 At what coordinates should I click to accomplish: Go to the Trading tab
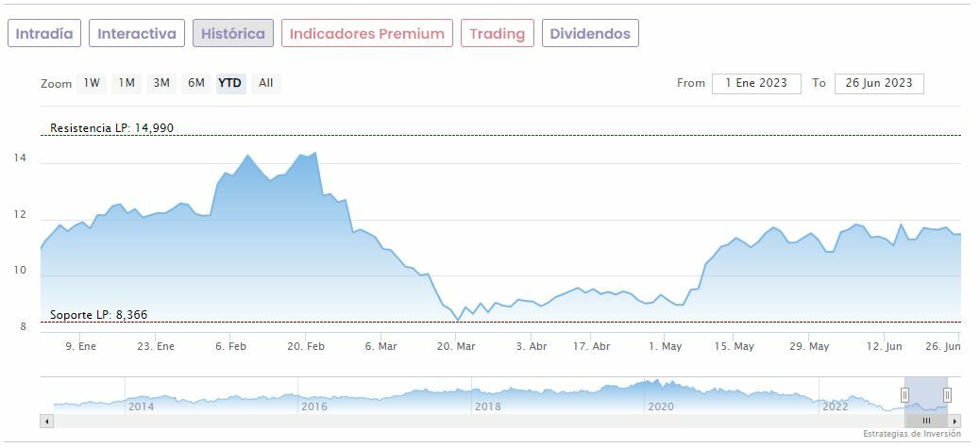[497, 34]
